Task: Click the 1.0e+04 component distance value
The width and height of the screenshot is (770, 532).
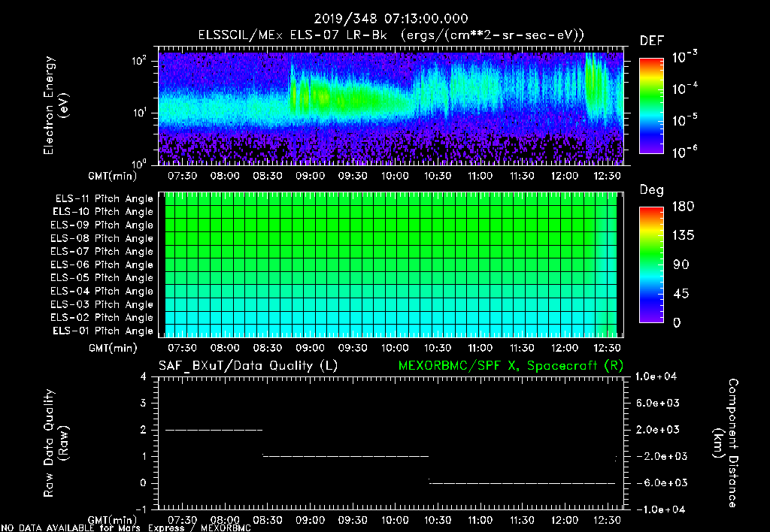Action: click(656, 377)
